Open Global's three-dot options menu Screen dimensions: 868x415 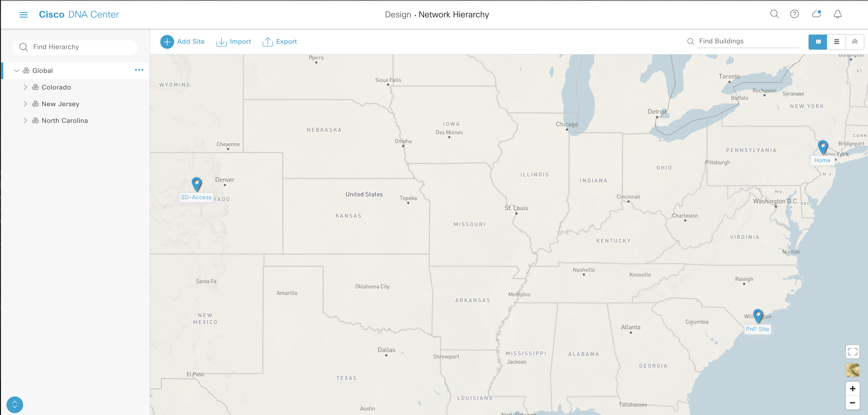[x=139, y=70]
